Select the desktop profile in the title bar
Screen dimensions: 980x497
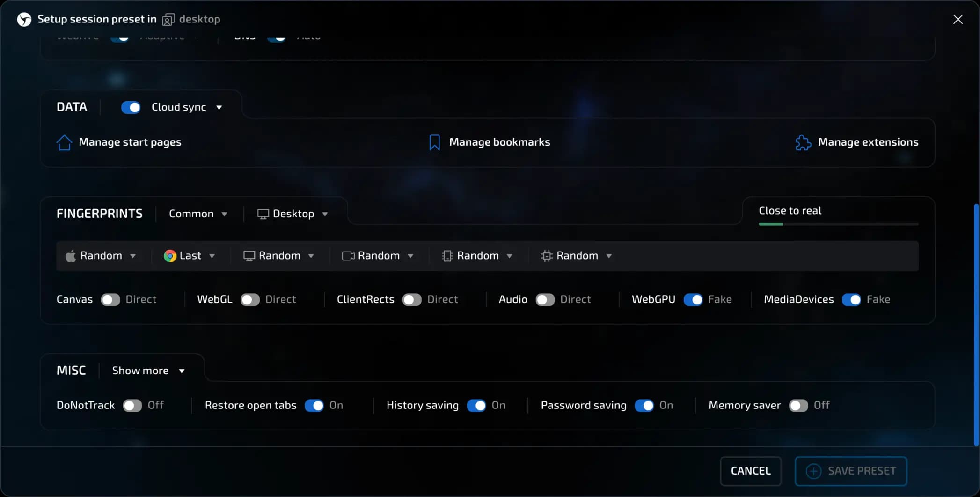click(191, 19)
